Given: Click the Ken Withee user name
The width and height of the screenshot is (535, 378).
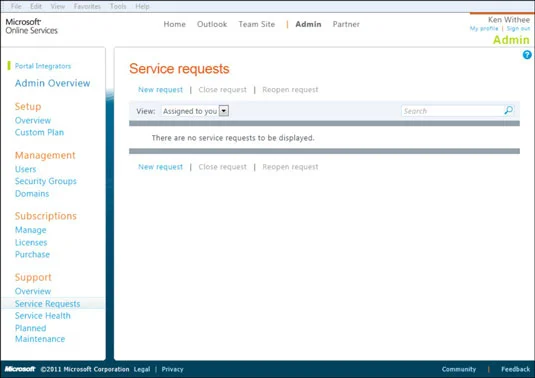Looking at the screenshot, I should point(509,19).
